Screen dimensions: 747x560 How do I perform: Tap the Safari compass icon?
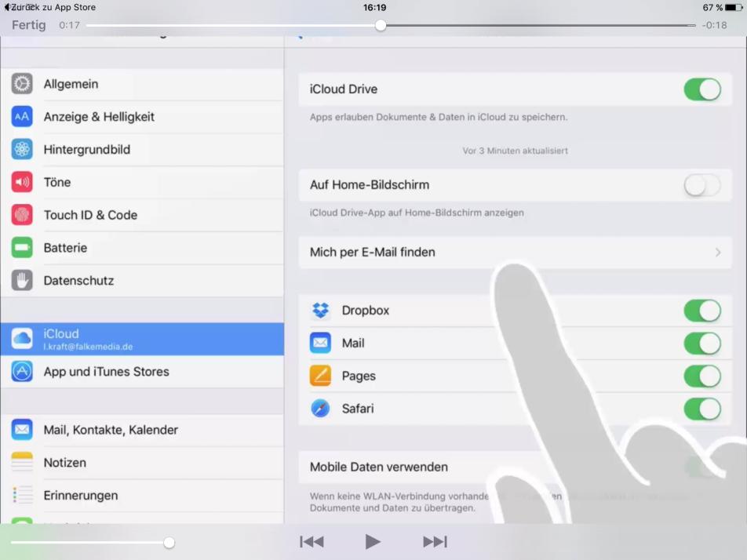tap(321, 409)
